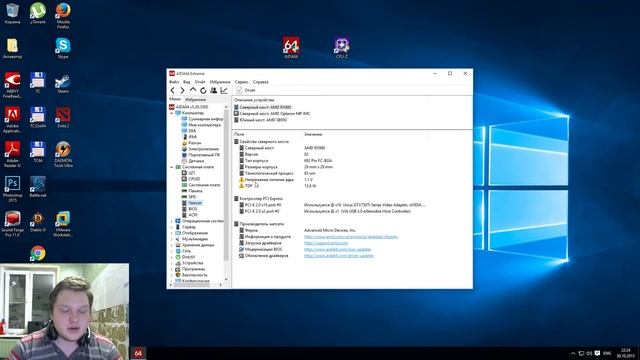Open the Сервис menu
640x360 pixels.
tap(242, 82)
